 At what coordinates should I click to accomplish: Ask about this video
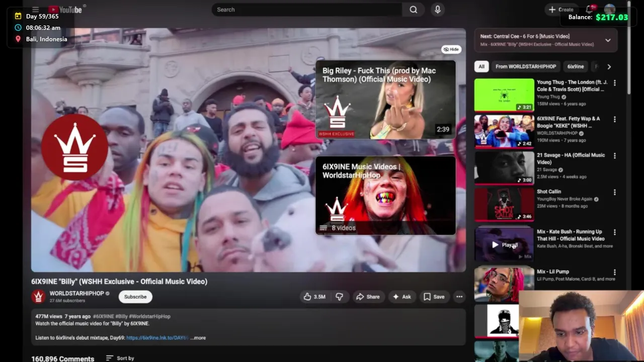point(401,297)
